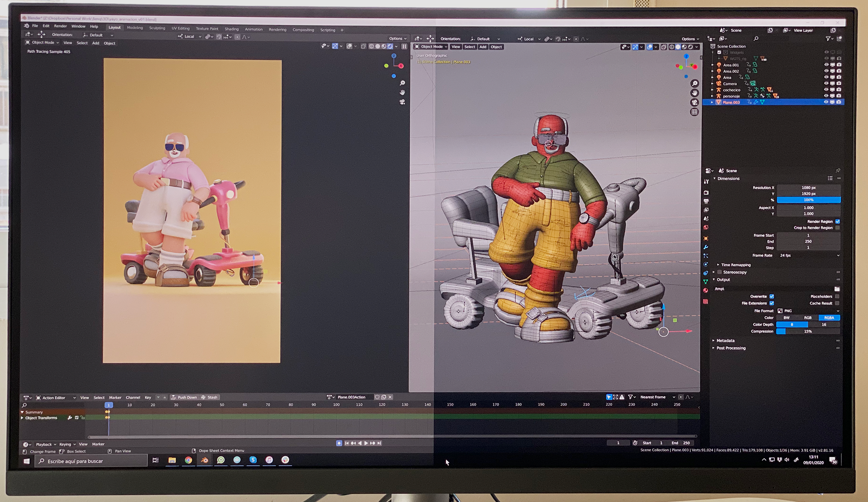The width and height of the screenshot is (868, 502).
Task: Open the Render menu
Action: click(60, 26)
